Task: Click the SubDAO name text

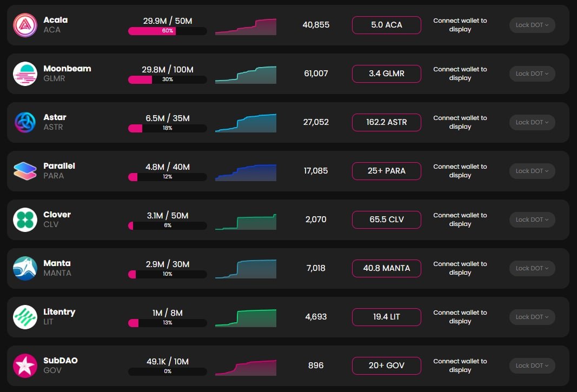Action: tap(61, 360)
